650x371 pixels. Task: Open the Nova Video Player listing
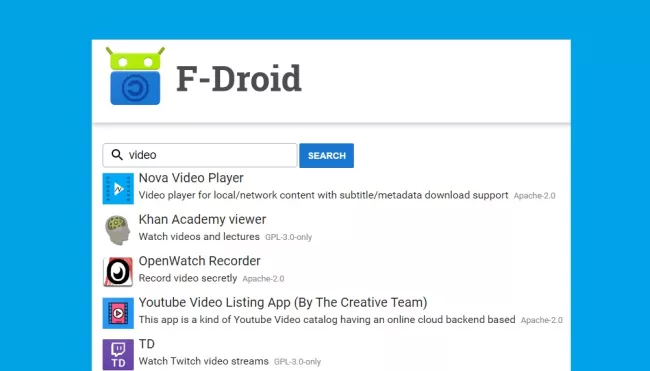point(191,178)
